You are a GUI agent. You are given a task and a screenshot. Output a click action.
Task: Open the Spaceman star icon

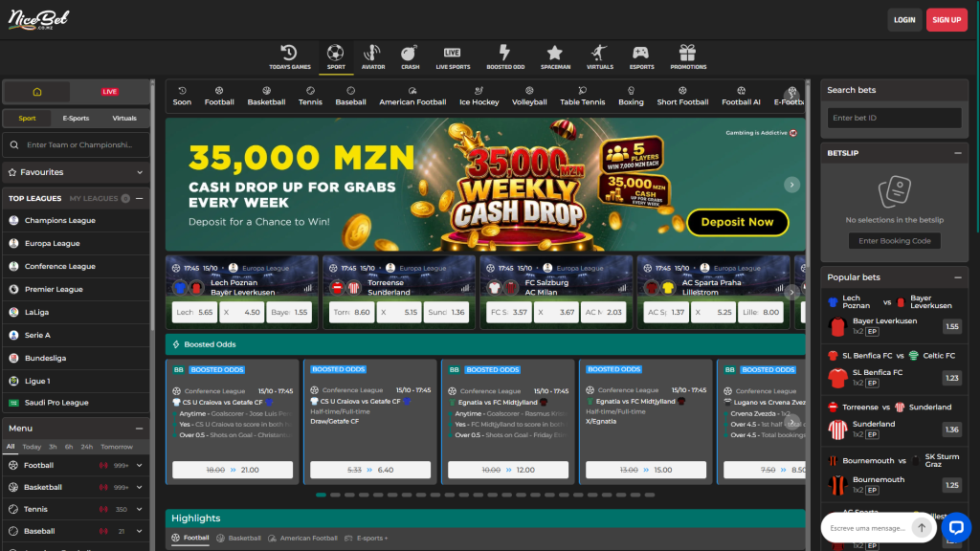tap(555, 56)
